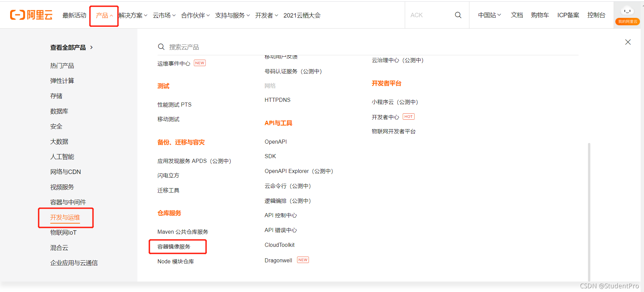
Task: Select 存储 category
Action: (56, 96)
